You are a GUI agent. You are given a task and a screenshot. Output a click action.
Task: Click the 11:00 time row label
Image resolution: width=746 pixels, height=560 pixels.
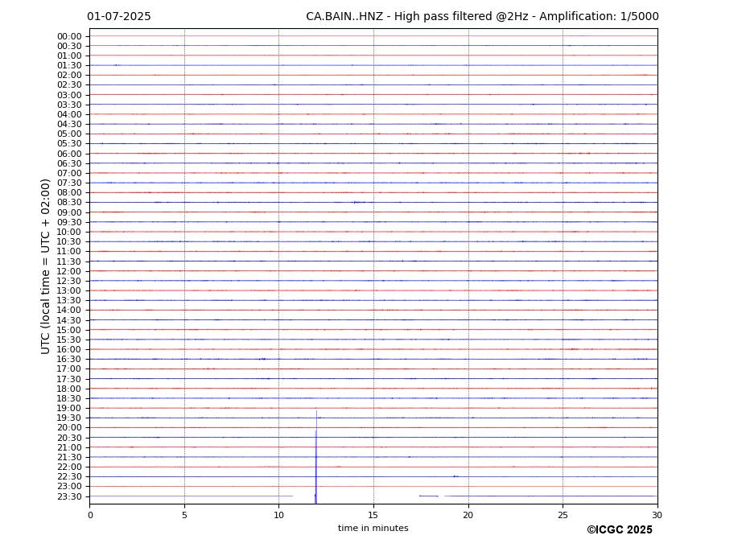tap(69, 252)
